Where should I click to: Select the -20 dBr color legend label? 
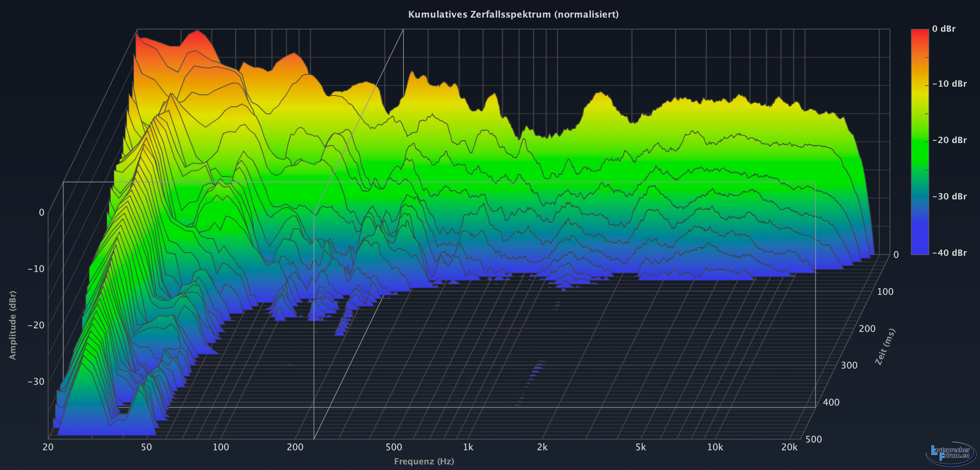click(x=949, y=140)
